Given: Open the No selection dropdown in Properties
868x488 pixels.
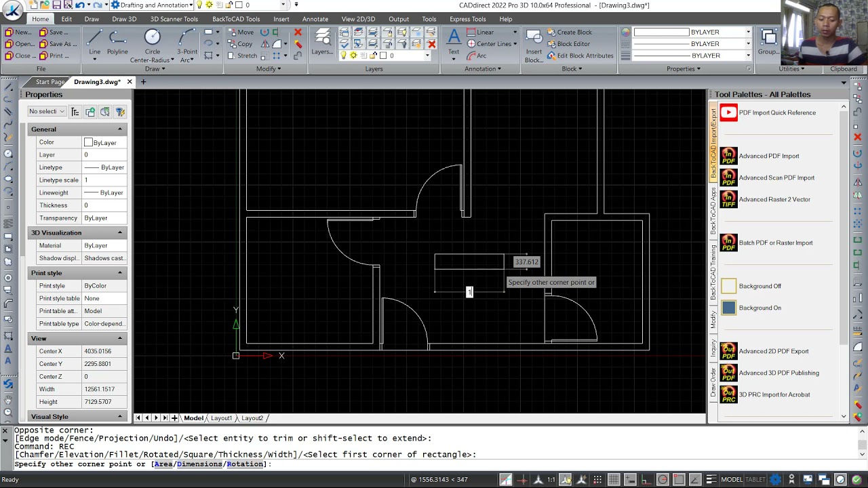Looking at the screenshot, I should pos(46,111).
